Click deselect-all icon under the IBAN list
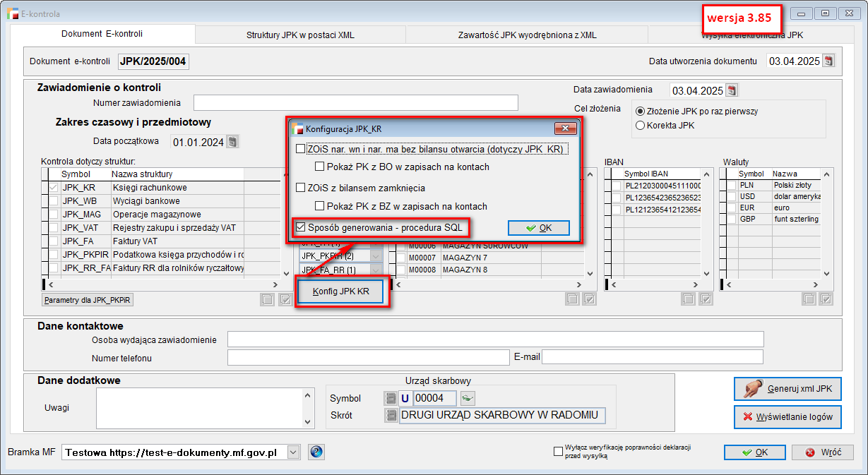The width and height of the screenshot is (868, 475). pos(688,299)
